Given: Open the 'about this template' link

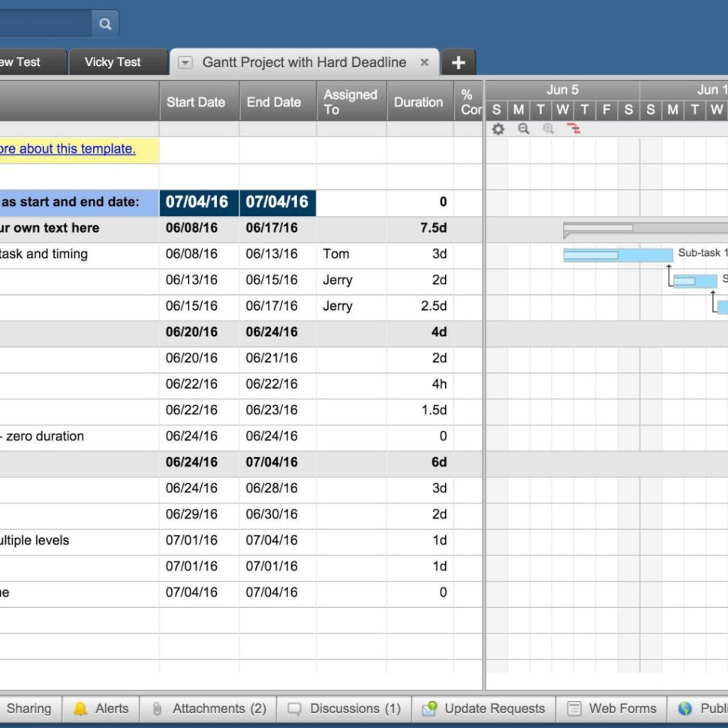Looking at the screenshot, I should [68, 149].
